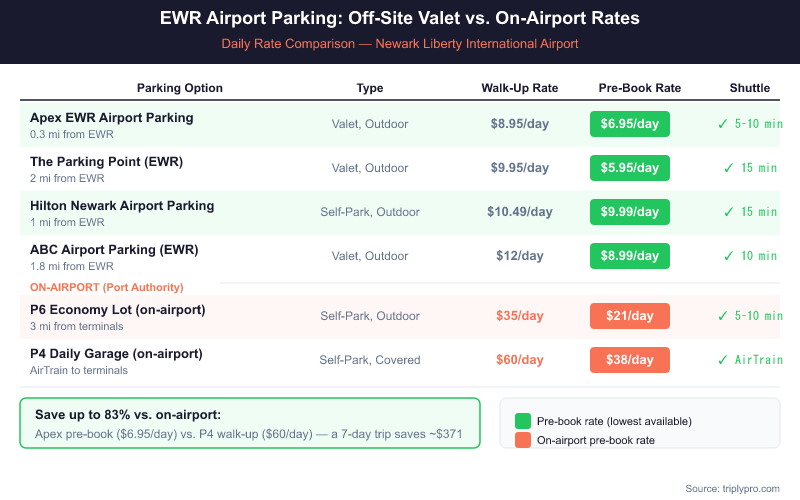
Task: Choose the $5.95/day Parking Point pre-book rate
Action: 630,168
